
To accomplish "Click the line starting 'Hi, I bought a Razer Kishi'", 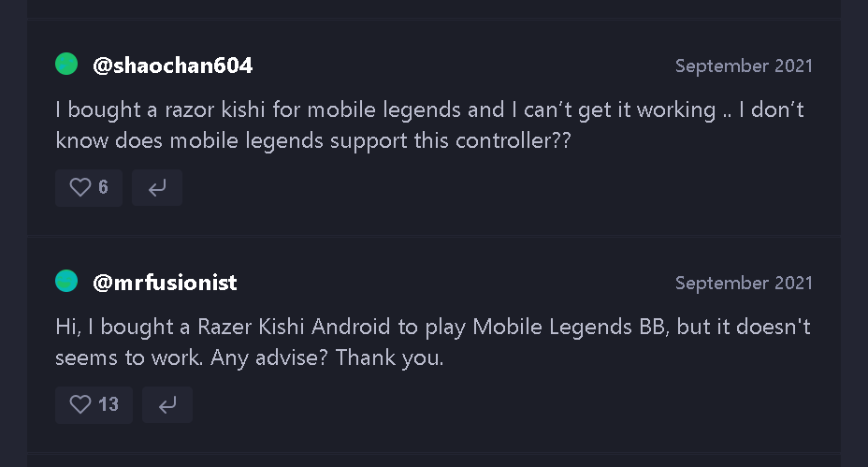I will pos(433,327).
